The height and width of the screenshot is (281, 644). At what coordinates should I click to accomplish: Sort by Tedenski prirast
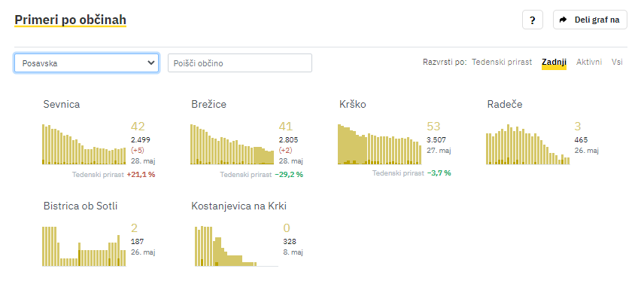(x=502, y=62)
